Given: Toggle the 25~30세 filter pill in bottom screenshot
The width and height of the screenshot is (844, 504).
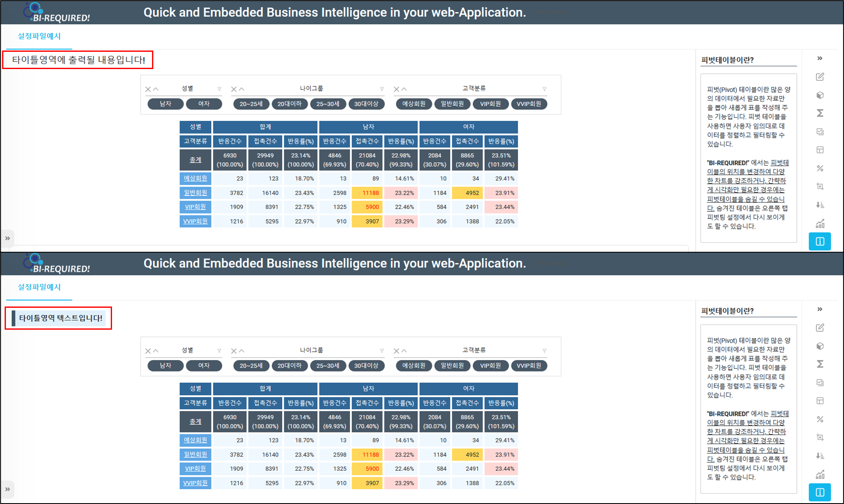Looking at the screenshot, I should pyautogui.click(x=328, y=365).
